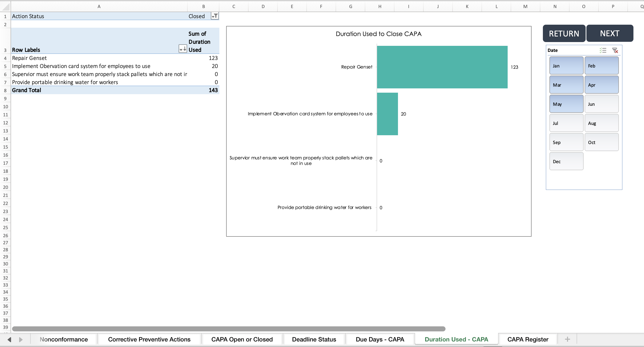The height and width of the screenshot is (347, 644).
Task: Select the Provide portable drinking water cell
Action: [99, 82]
